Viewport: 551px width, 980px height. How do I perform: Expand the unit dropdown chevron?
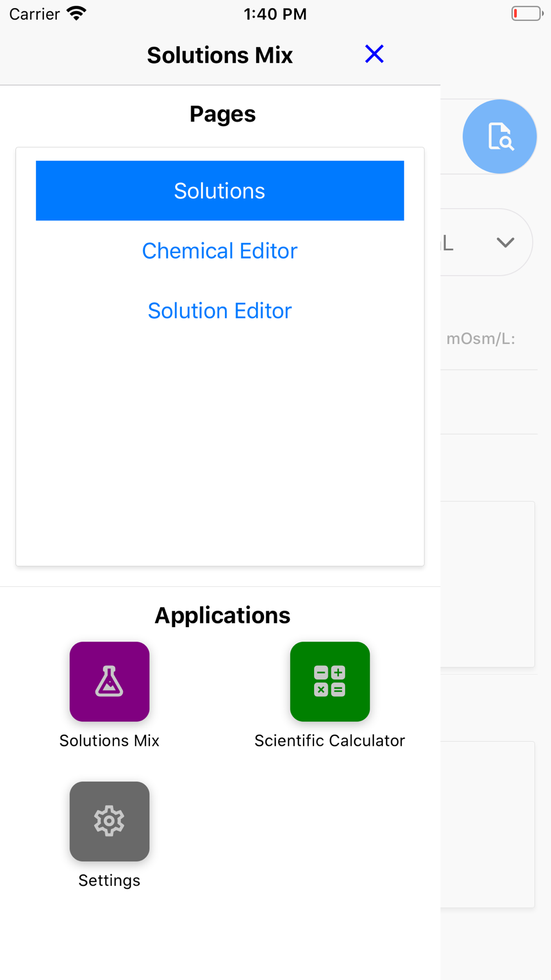505,242
